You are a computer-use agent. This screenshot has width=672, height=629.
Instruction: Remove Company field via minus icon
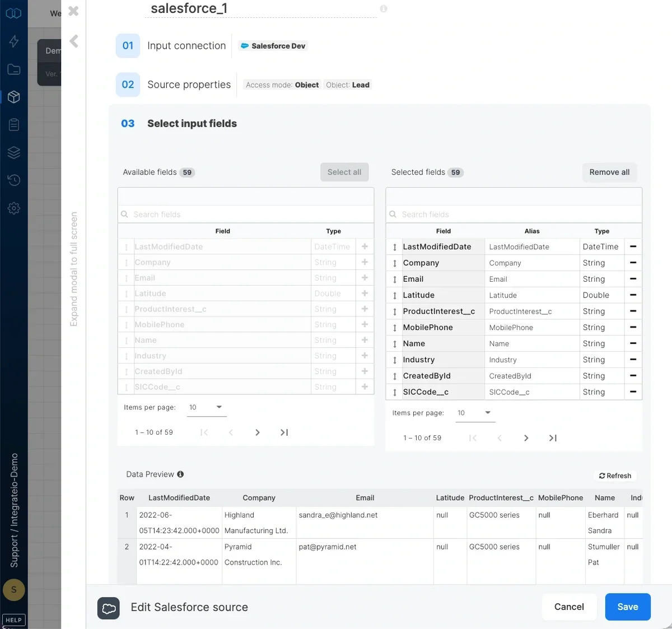(633, 263)
